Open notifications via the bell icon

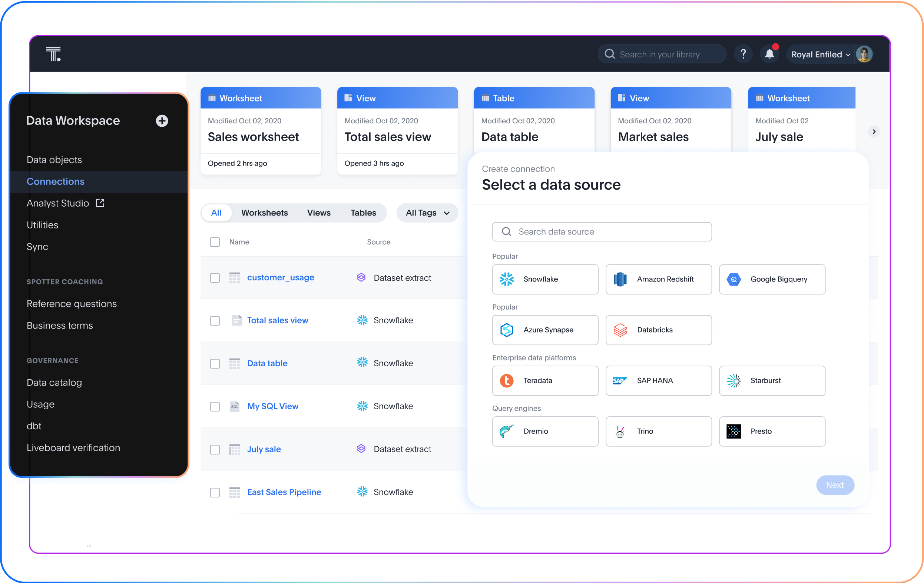pyautogui.click(x=769, y=54)
